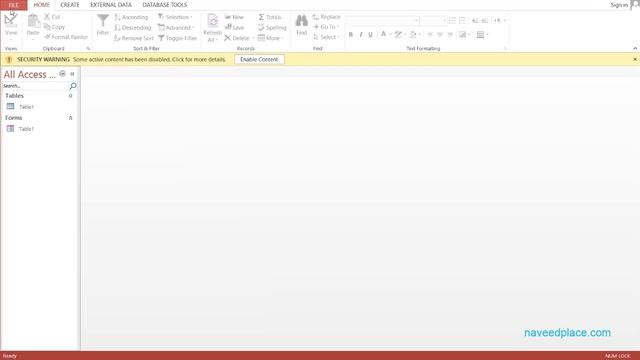Collapse the Forms group

(71, 118)
